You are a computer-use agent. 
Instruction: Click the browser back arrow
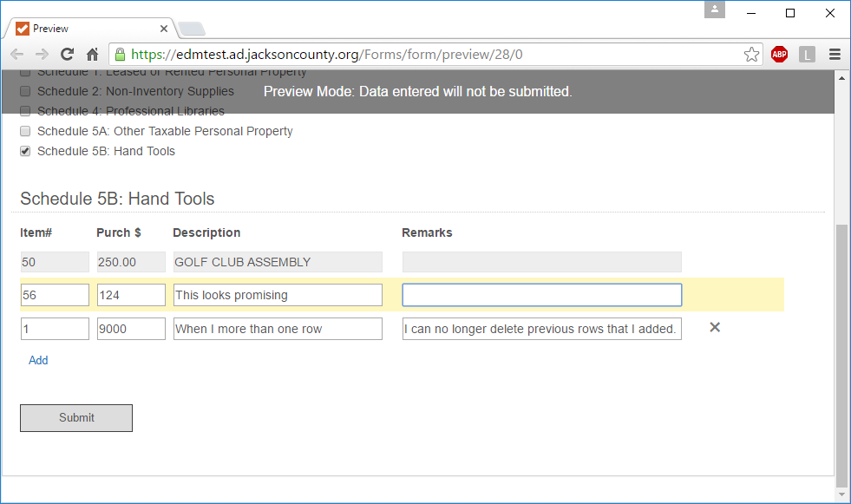tap(16, 54)
